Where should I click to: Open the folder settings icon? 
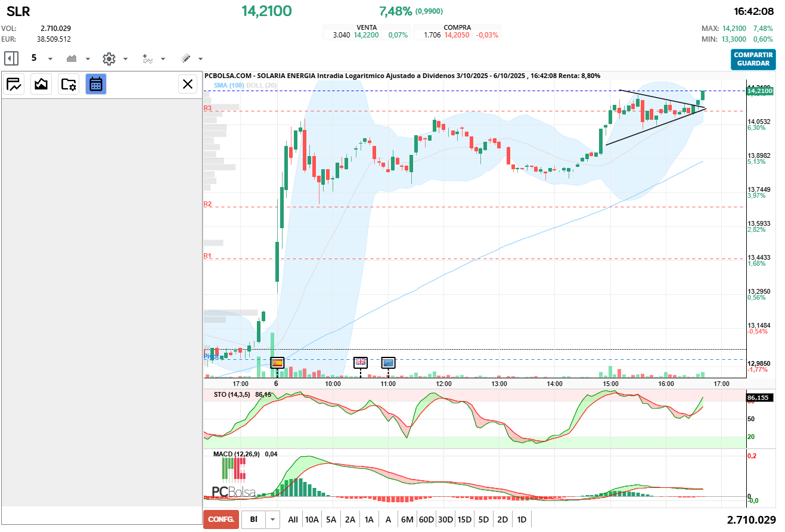(x=69, y=84)
